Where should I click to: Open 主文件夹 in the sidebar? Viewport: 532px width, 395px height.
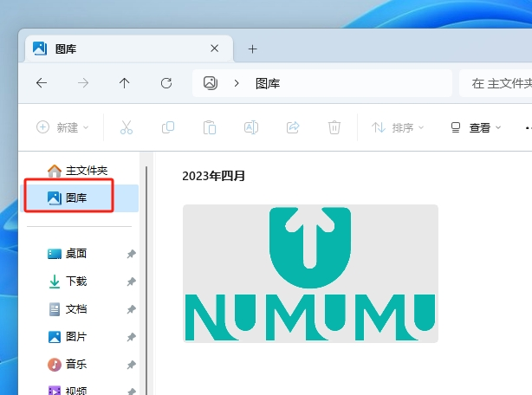tap(77, 171)
